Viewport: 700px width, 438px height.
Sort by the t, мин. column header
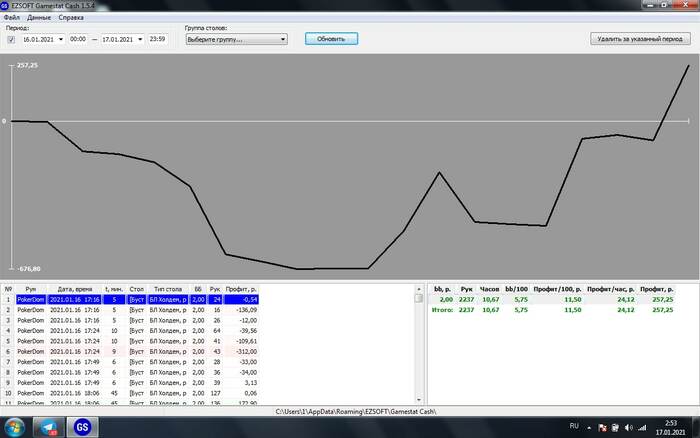tap(114, 289)
